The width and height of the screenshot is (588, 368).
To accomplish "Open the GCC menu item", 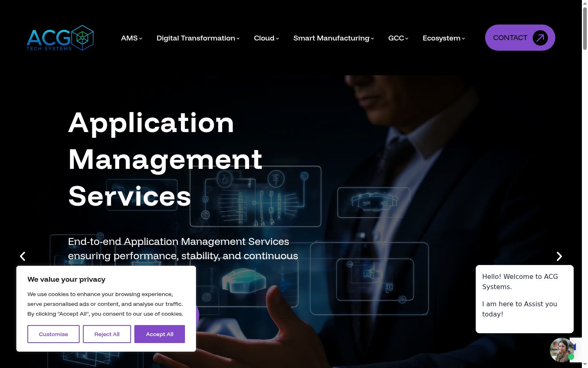I will click(396, 38).
